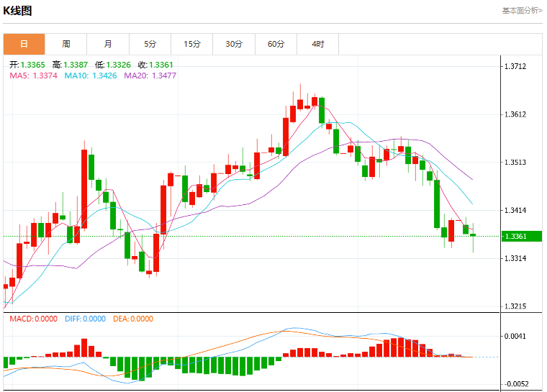The image size is (547, 392).
Task: Switch to the 周 weekly tab
Action: point(66,44)
